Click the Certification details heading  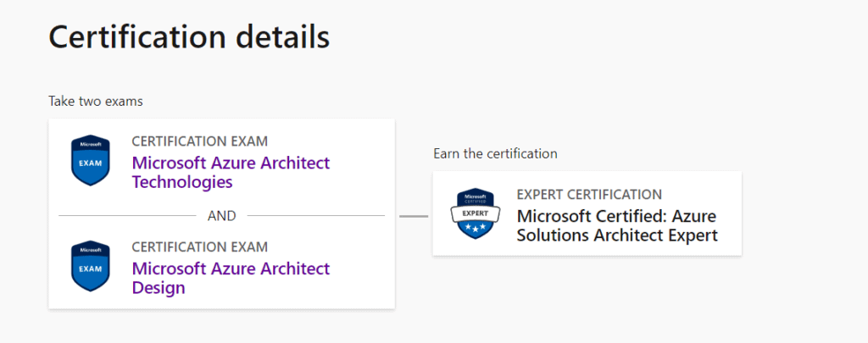[x=189, y=37]
